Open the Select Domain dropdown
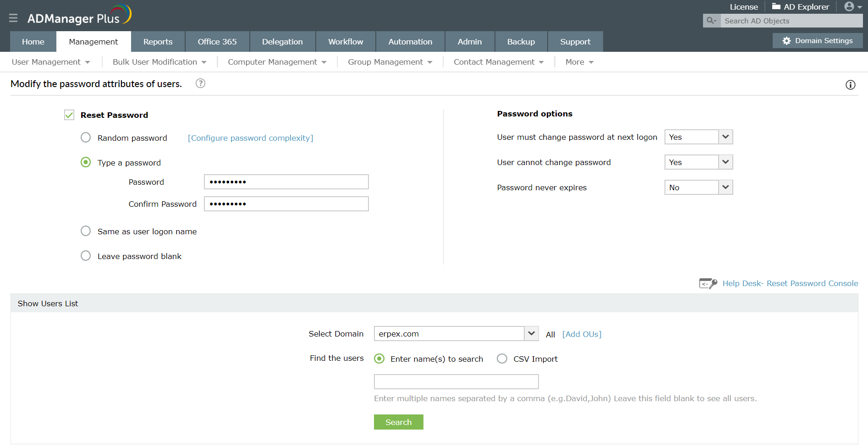868x447 pixels. [456, 334]
